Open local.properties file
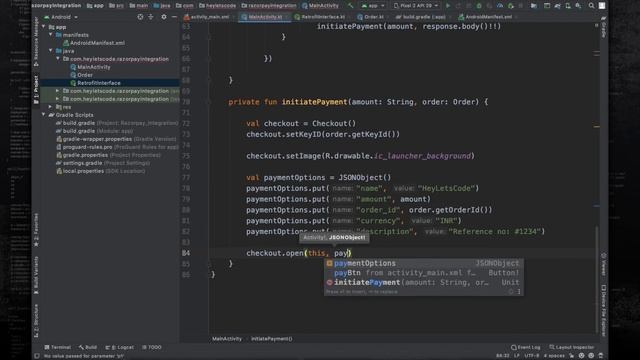This screenshot has height=360, width=640. pos(100,171)
